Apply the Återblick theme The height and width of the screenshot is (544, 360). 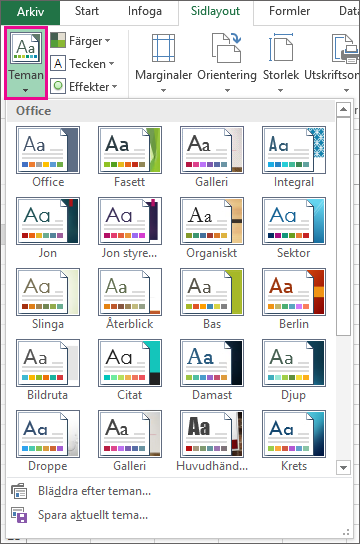pos(130,299)
